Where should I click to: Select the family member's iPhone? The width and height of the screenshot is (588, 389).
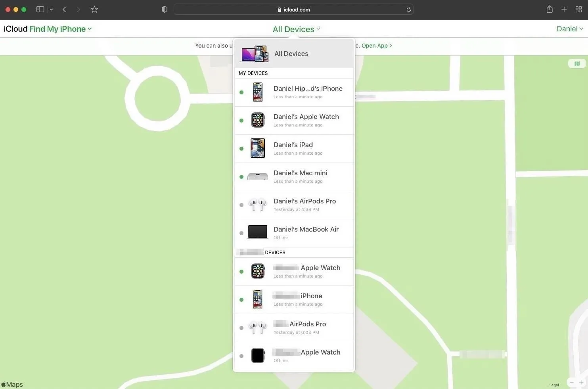pos(294,300)
